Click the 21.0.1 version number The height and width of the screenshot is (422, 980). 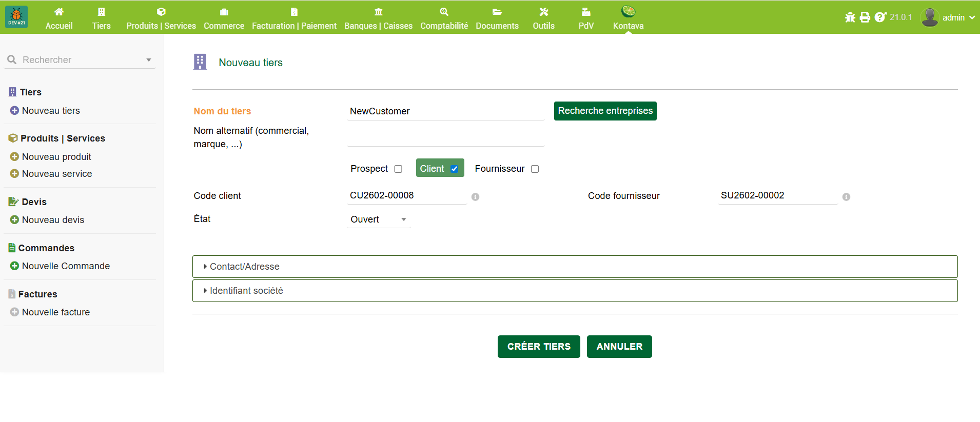[901, 17]
